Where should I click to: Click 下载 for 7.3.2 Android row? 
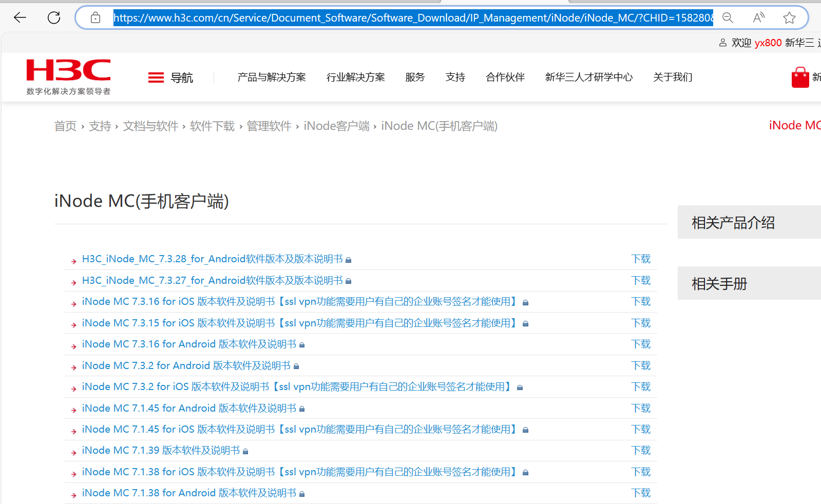[x=641, y=366]
